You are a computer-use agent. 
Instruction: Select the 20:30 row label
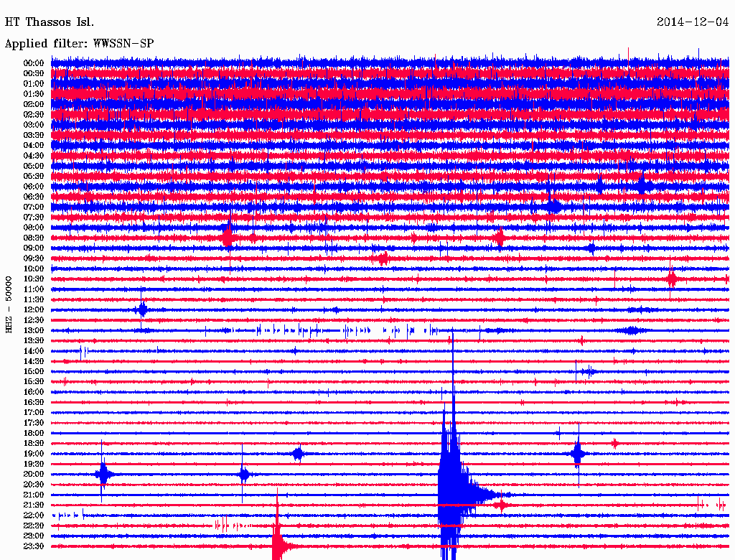coord(34,485)
